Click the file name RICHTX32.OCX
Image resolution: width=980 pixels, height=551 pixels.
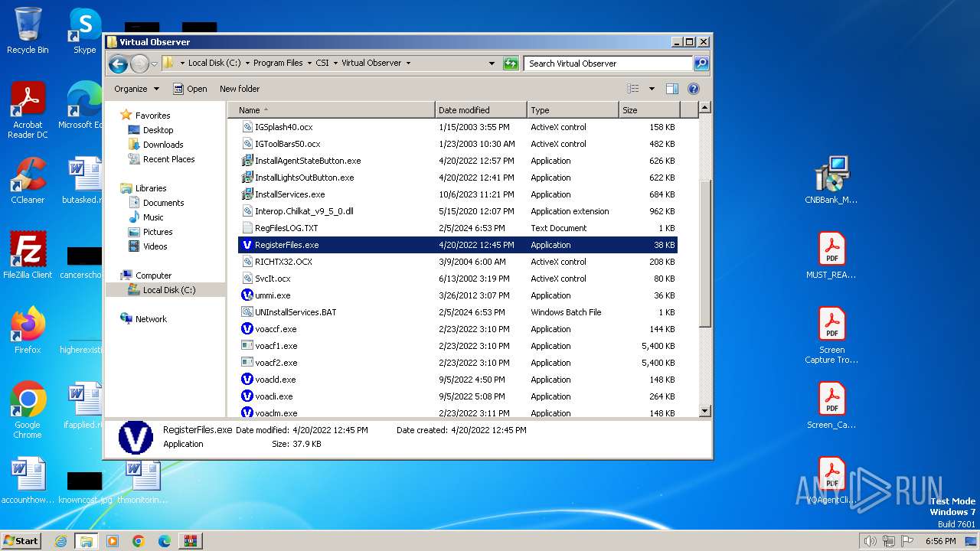[x=283, y=262]
